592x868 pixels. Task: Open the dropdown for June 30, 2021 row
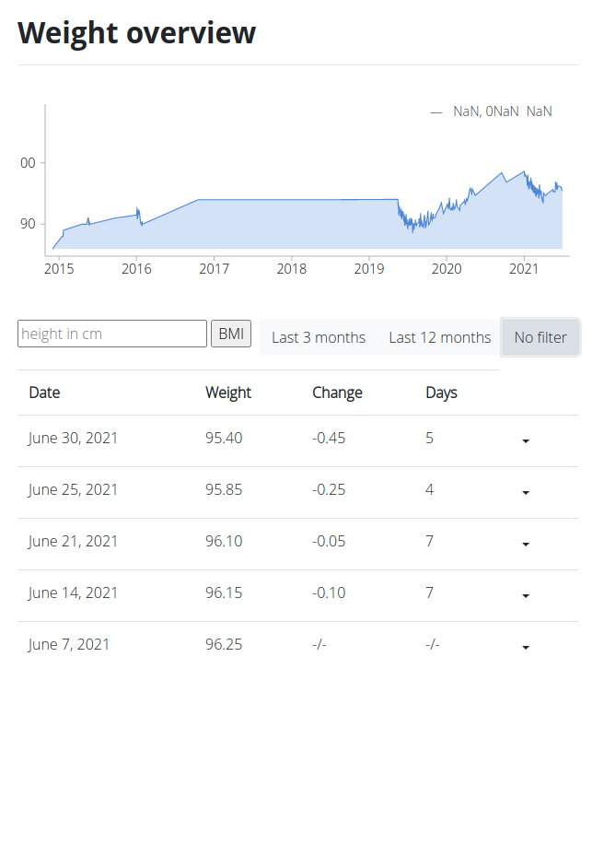tap(525, 441)
